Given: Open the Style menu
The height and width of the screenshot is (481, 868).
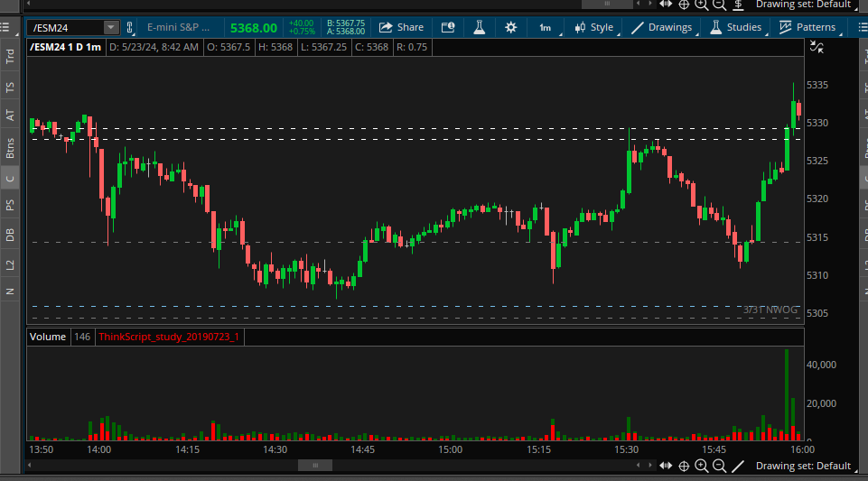Looking at the screenshot, I should tap(594, 27).
